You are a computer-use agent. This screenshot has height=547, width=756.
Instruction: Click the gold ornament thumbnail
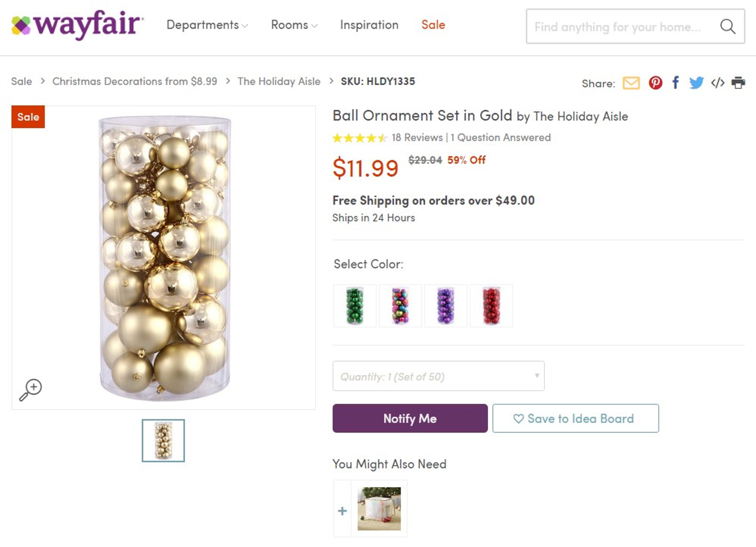163,441
